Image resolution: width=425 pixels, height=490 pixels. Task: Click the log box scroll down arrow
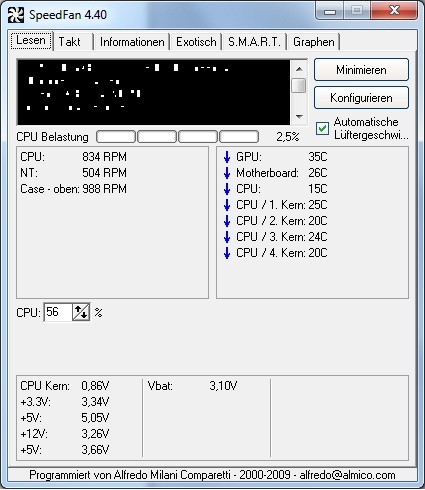[299, 117]
